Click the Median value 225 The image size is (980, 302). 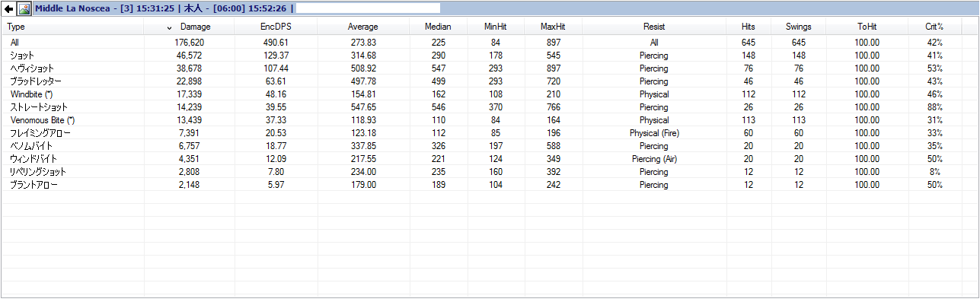coord(438,43)
